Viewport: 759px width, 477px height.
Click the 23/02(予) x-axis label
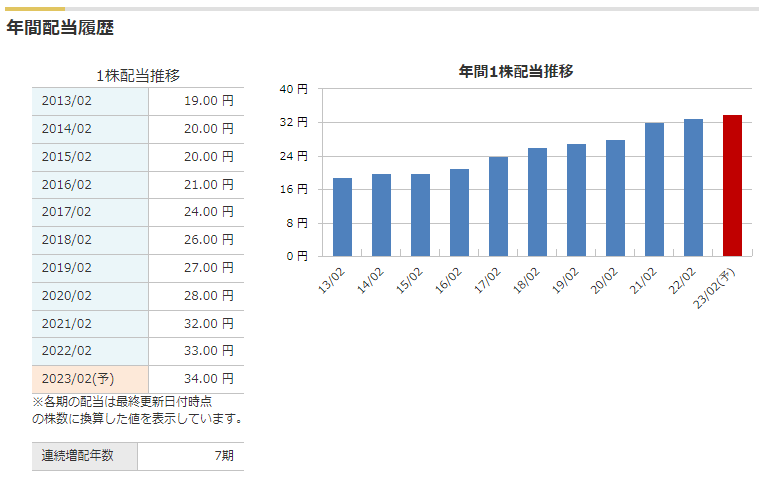pos(714,288)
